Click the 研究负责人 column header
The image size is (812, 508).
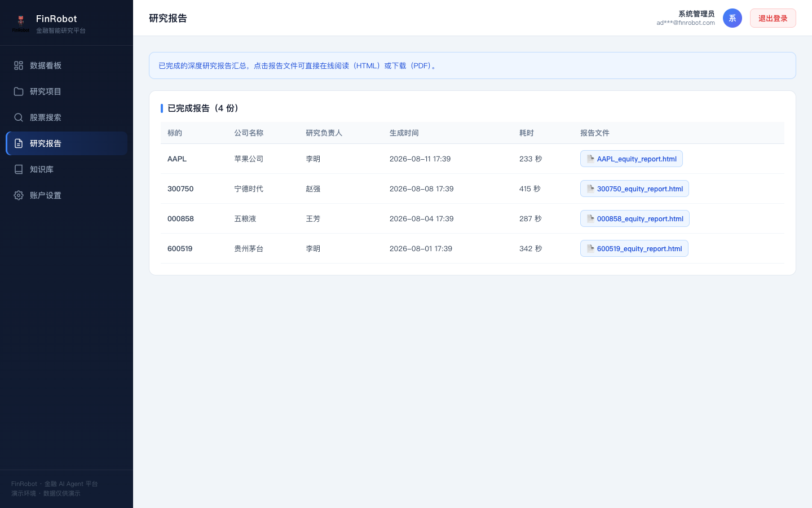324,133
